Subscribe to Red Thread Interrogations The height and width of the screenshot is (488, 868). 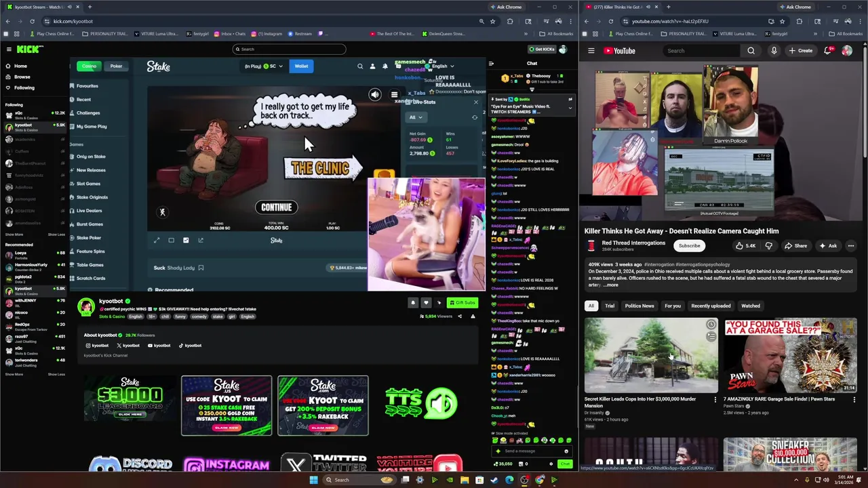pos(689,246)
